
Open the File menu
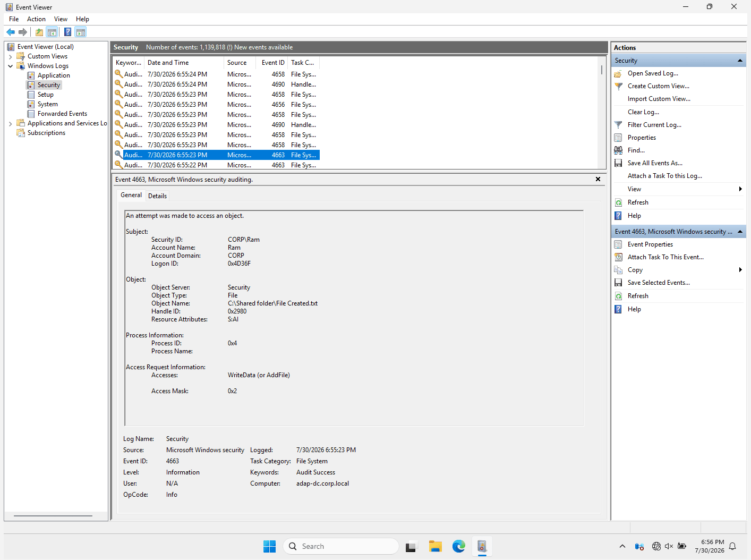14,19
